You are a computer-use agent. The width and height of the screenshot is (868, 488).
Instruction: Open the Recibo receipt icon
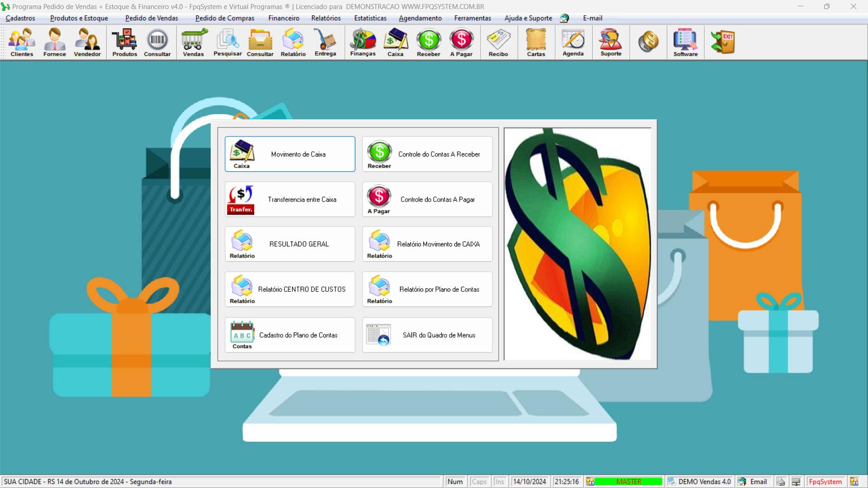click(x=498, y=42)
